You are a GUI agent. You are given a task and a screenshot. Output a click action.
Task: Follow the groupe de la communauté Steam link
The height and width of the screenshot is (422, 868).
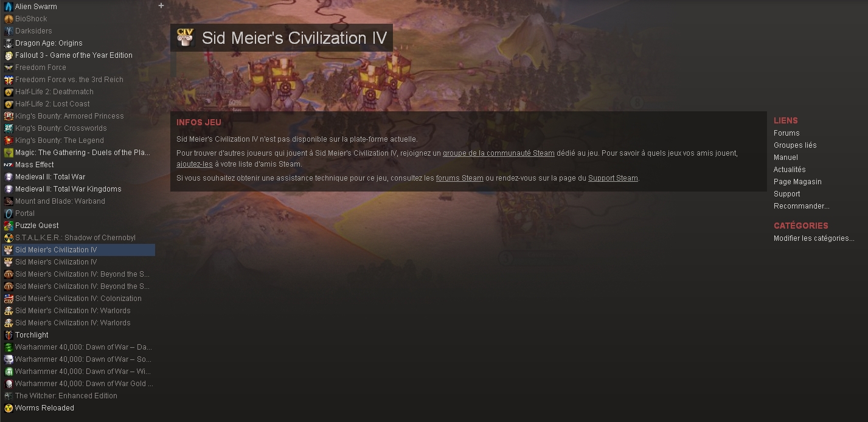(499, 153)
